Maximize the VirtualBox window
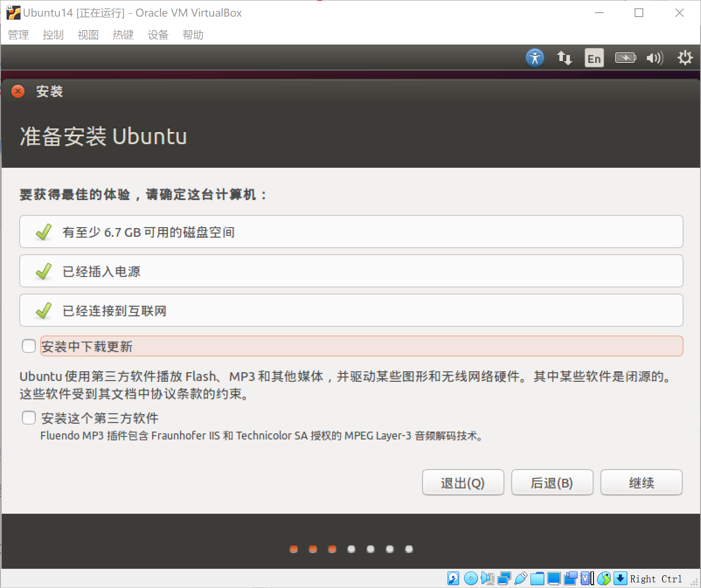 click(639, 13)
